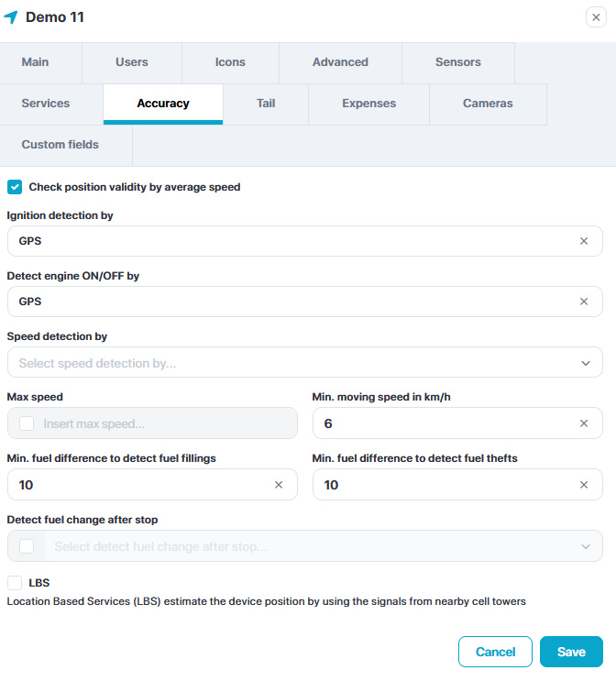This screenshot has height=681, width=616.
Task: Tick the Detect fuel change after stop checkbox
Action: coord(27,546)
